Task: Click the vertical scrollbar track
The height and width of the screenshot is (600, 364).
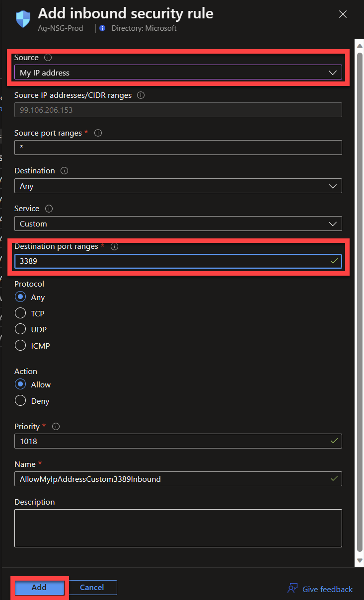Action: 359,302
